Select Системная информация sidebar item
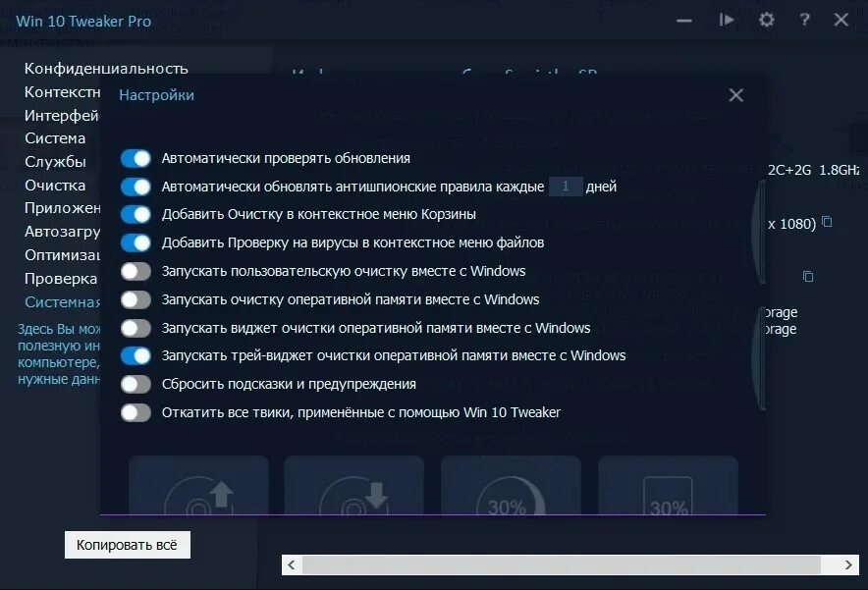 click(63, 302)
